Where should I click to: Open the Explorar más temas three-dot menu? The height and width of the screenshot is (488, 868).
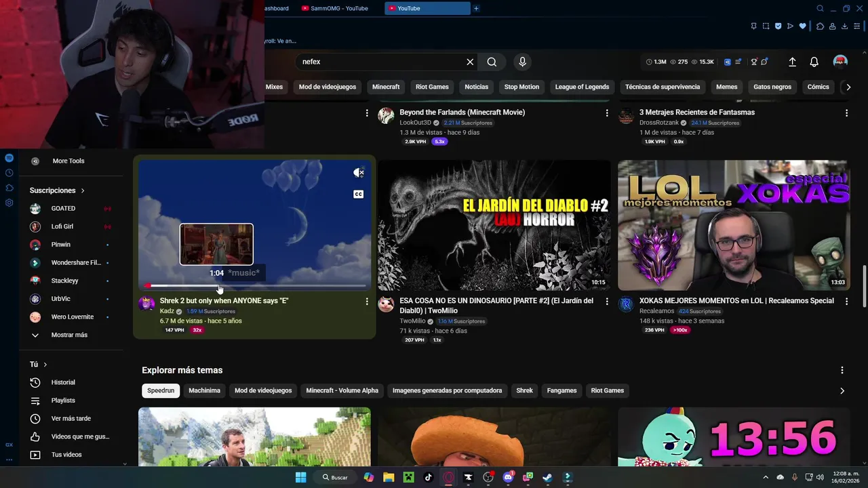pyautogui.click(x=842, y=370)
